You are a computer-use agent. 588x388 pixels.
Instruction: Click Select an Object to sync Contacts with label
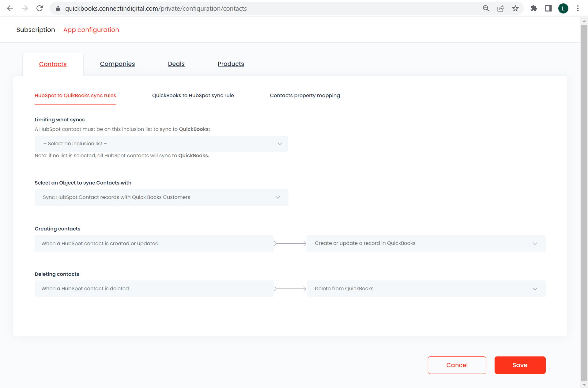click(83, 183)
